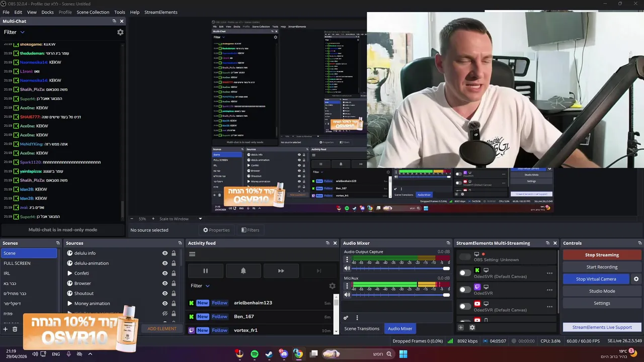The image size is (644, 362).
Task: Select the FULL SCREEN scene
Action: point(29,263)
